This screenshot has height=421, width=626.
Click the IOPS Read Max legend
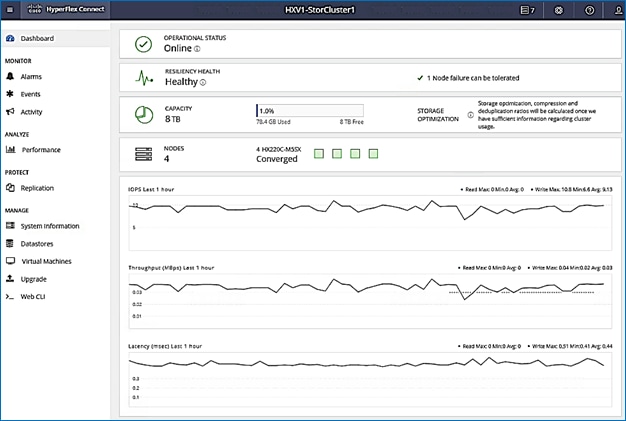click(492, 189)
